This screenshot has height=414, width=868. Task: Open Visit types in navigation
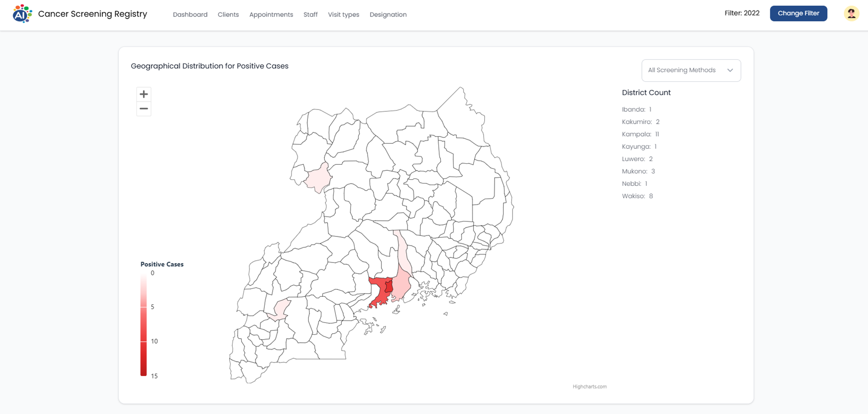pos(343,15)
